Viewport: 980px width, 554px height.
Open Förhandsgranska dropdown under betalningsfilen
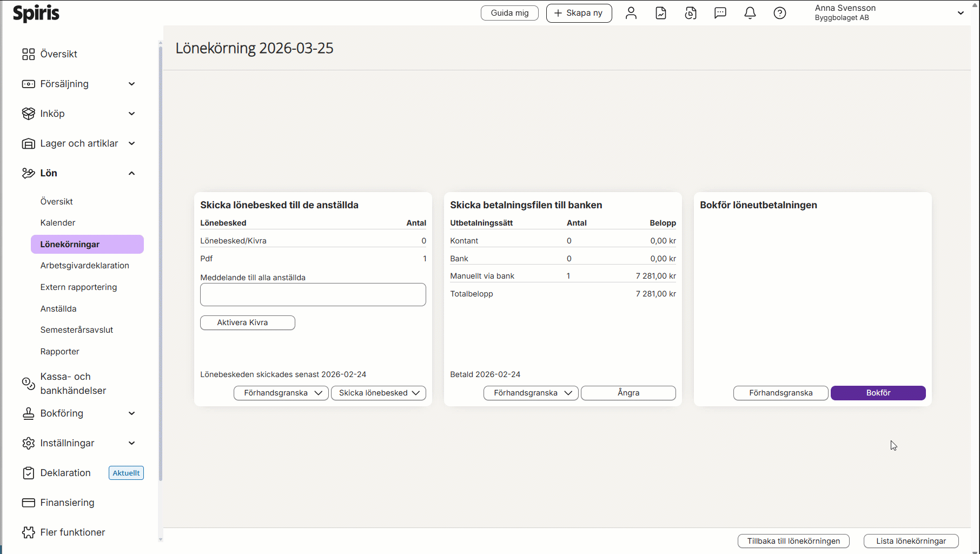tap(531, 393)
